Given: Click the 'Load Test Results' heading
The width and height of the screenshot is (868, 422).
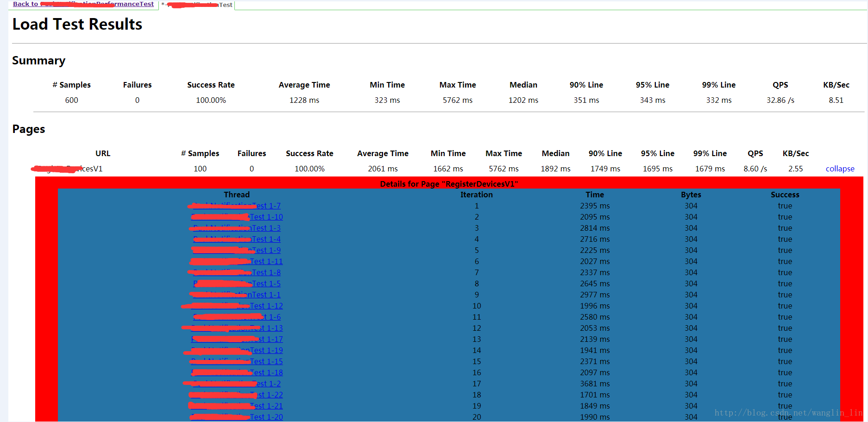Looking at the screenshot, I should pyautogui.click(x=77, y=24).
